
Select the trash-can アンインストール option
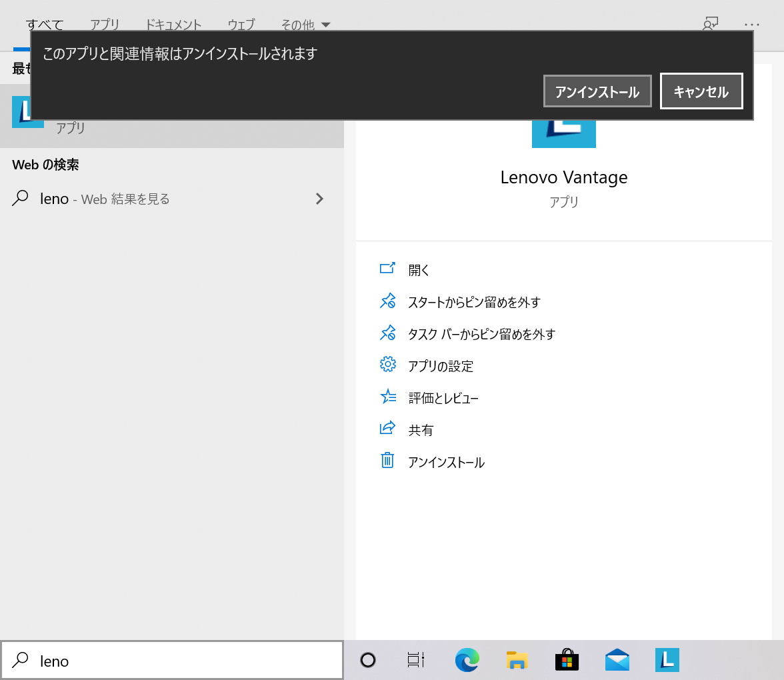click(x=445, y=461)
